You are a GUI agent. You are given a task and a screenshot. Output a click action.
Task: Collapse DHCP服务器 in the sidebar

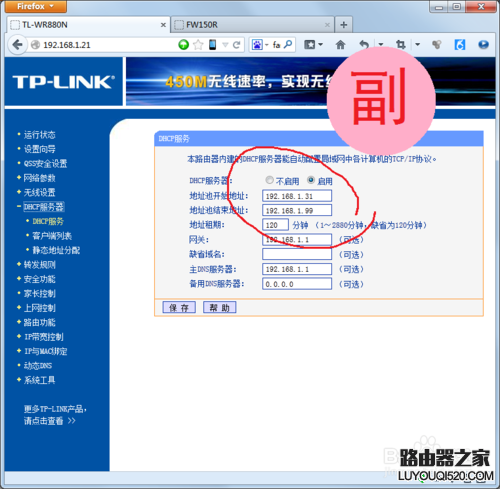(x=44, y=207)
